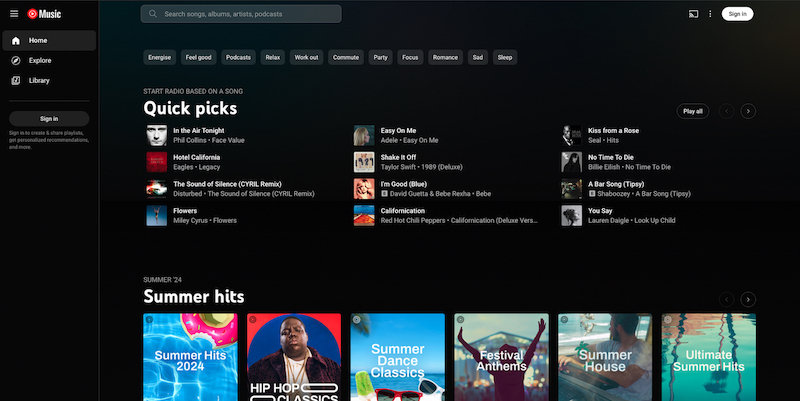Viewport: 800px width, 401px height.
Task: Open the Summer Dance Classics playlist thumbnail
Action: tap(398, 357)
